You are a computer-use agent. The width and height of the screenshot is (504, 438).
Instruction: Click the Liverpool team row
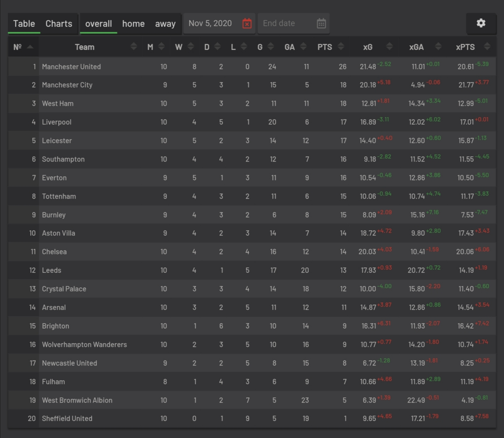click(57, 122)
